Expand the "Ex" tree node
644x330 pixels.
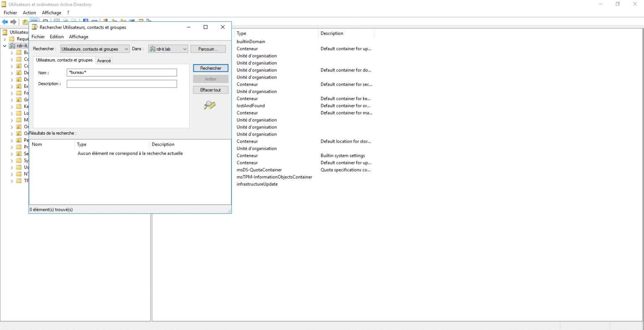pos(12,86)
